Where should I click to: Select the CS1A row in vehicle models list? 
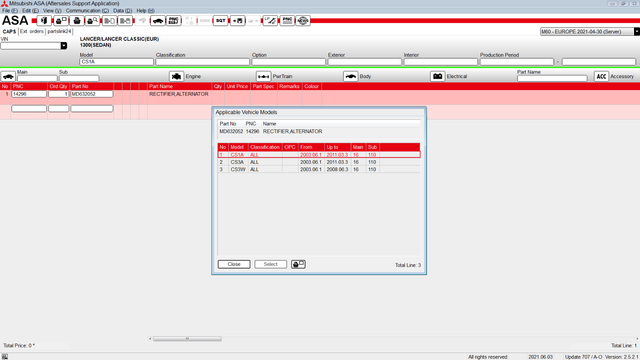click(x=319, y=155)
